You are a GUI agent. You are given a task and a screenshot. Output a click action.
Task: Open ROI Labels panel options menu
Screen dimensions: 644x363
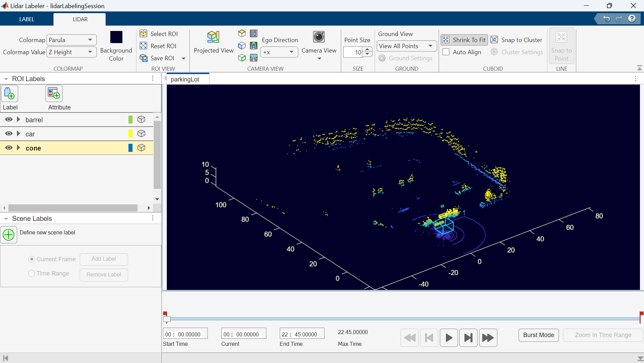coord(153,78)
